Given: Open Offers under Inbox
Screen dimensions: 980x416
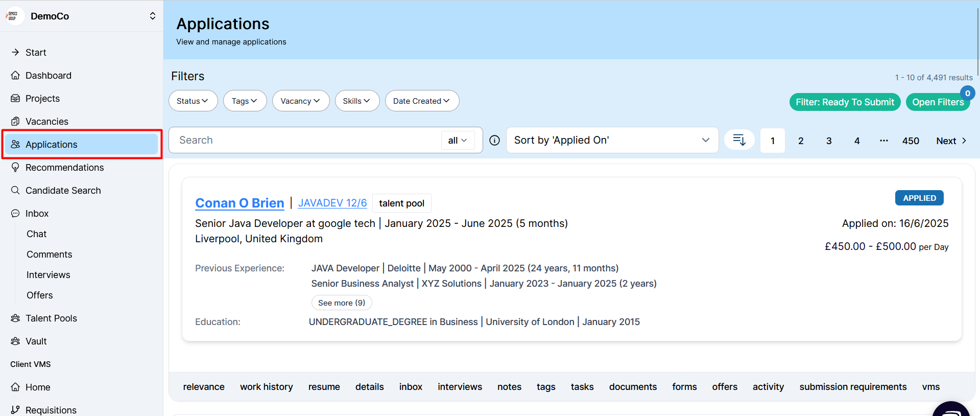Looking at the screenshot, I should pyautogui.click(x=40, y=295).
